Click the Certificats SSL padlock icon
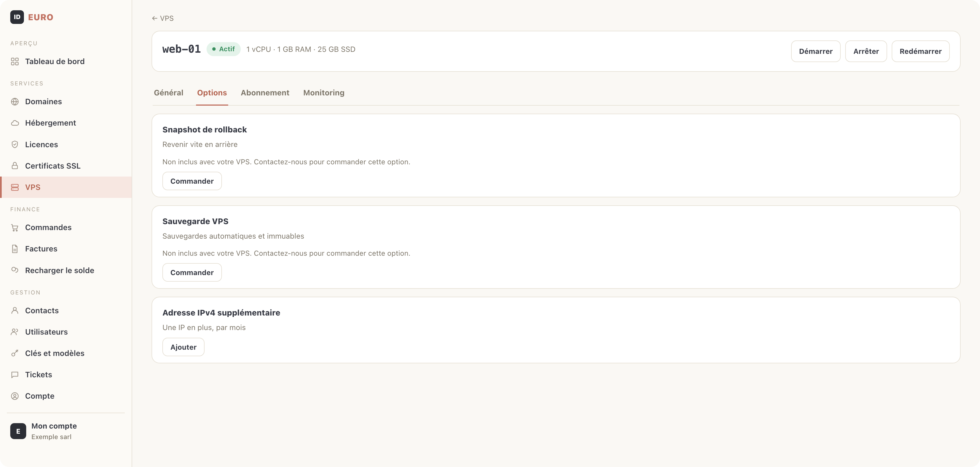This screenshot has height=467, width=980. tap(15, 166)
